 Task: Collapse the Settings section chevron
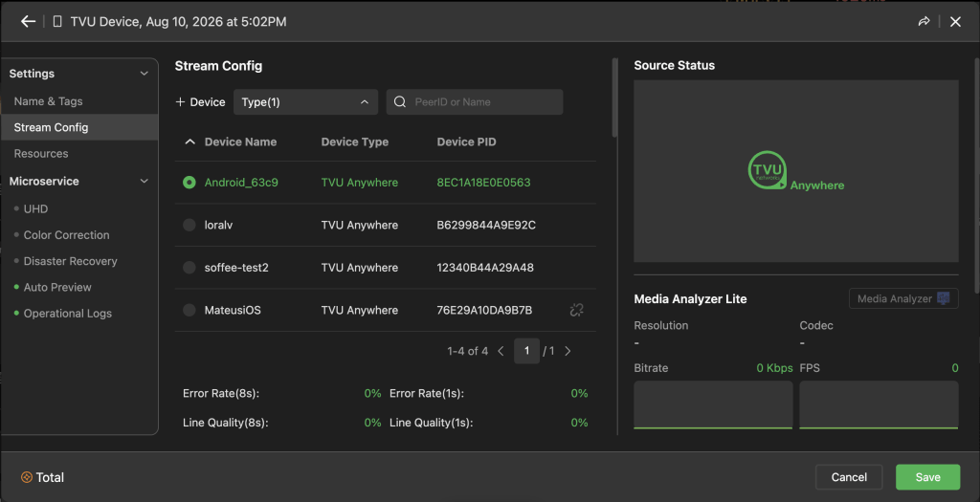point(144,74)
